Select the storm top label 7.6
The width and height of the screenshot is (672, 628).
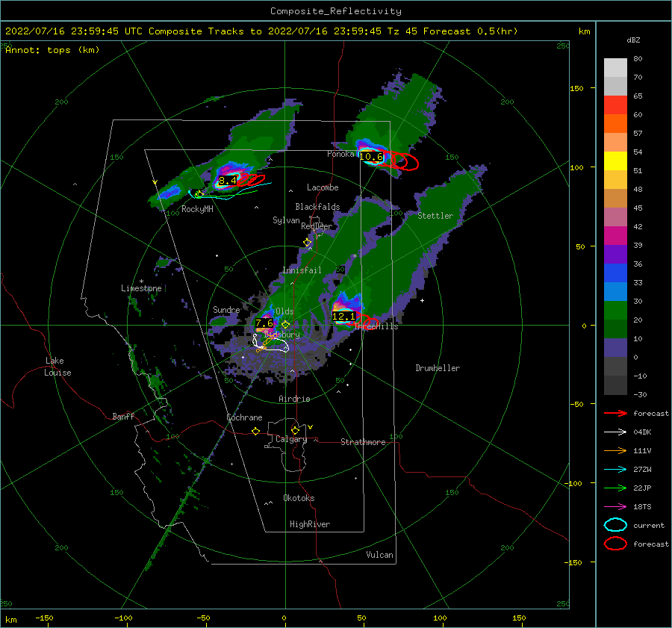(264, 323)
